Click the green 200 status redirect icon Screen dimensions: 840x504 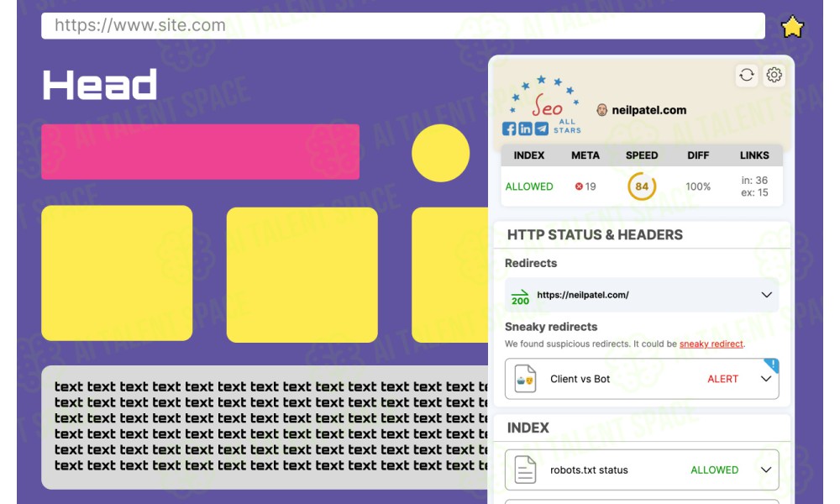pos(520,297)
